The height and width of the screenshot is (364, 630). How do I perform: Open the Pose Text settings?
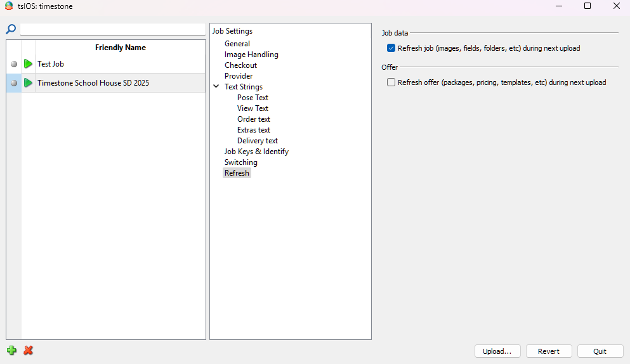(x=253, y=98)
